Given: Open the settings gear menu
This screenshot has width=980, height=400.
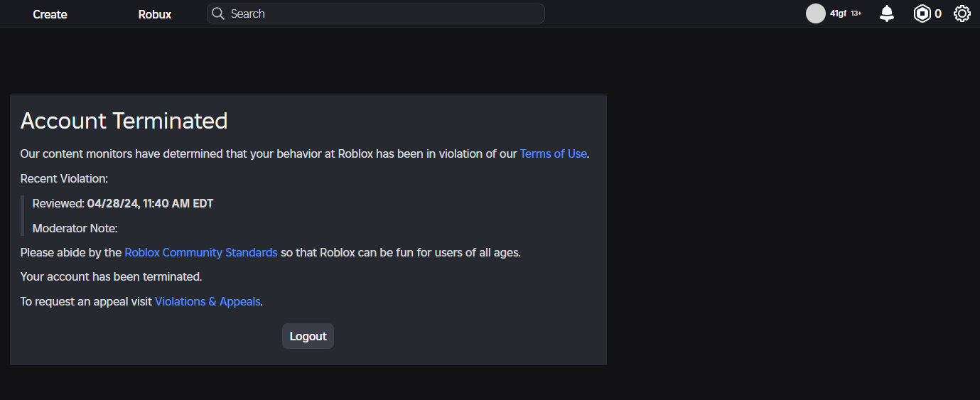Looking at the screenshot, I should (x=962, y=13).
